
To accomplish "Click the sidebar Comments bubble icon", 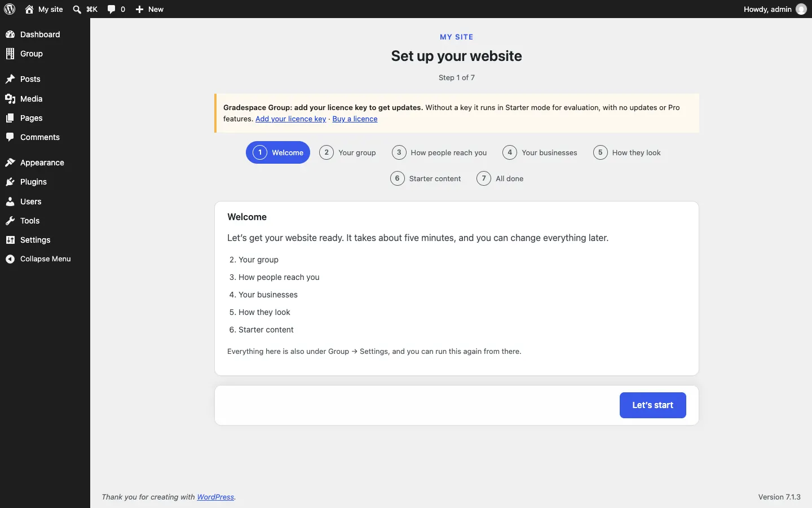I will [x=10, y=137].
